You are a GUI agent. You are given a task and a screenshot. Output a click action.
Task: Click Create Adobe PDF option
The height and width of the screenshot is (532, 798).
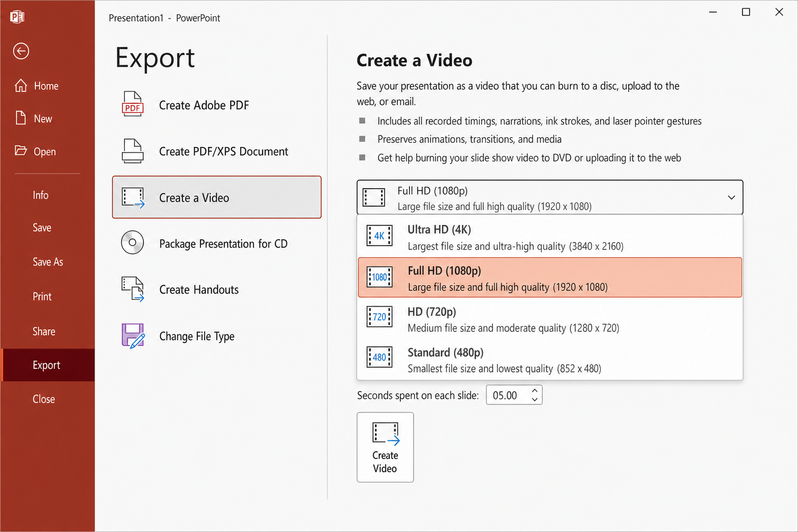point(217,105)
